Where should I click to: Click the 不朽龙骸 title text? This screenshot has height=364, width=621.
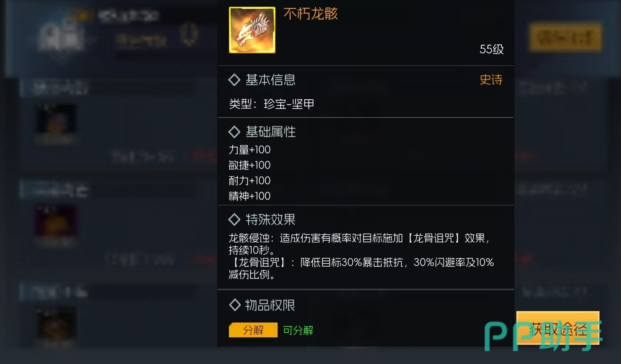pyautogui.click(x=311, y=14)
